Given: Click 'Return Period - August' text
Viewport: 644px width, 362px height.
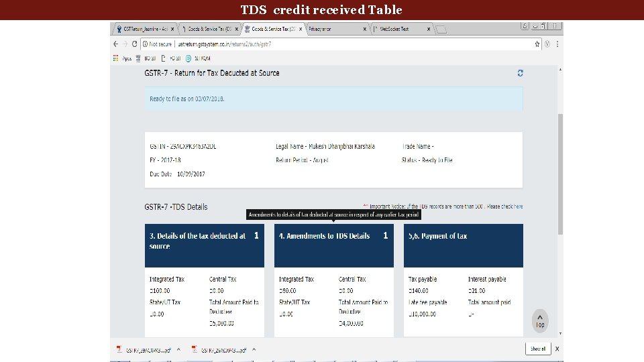Looking at the screenshot, I should 302,160.
